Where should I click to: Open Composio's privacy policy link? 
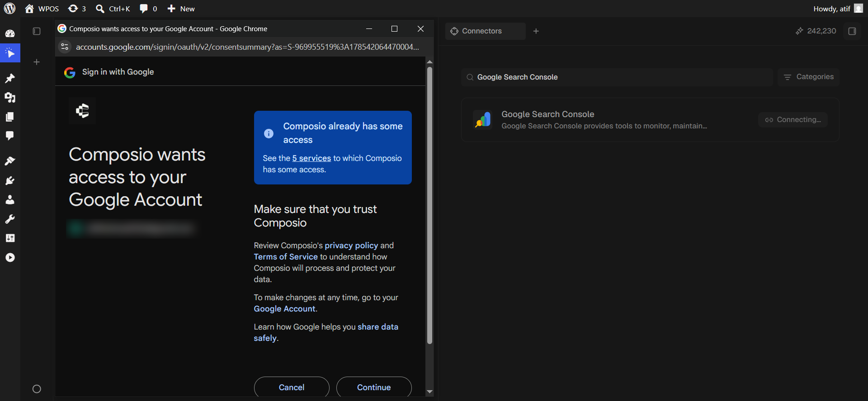click(x=351, y=245)
